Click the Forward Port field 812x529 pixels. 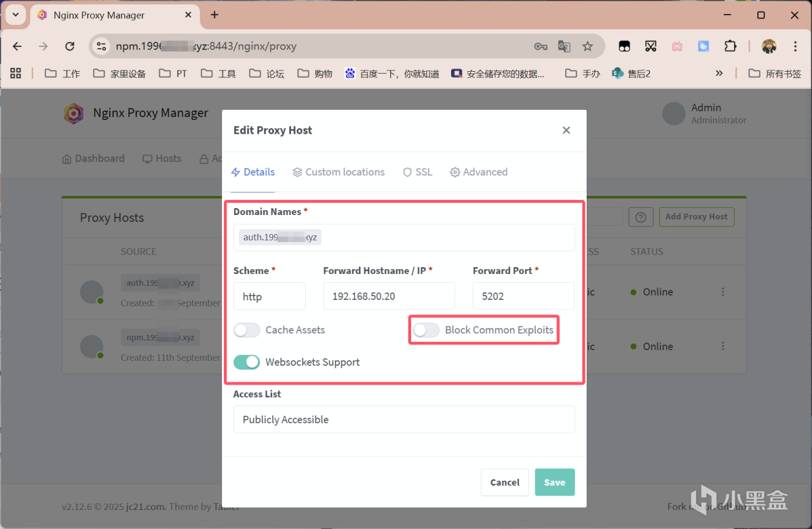tap(523, 296)
